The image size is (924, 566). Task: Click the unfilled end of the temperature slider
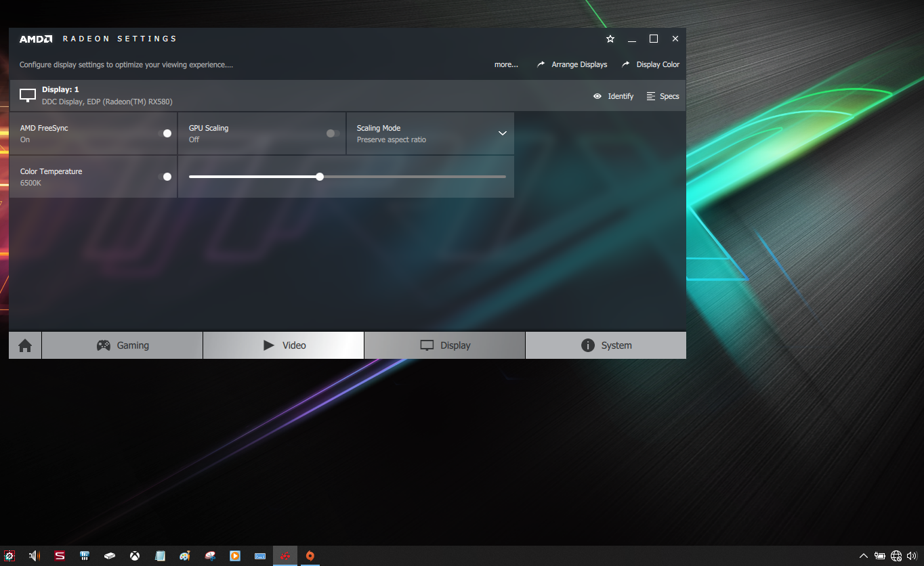tap(505, 177)
